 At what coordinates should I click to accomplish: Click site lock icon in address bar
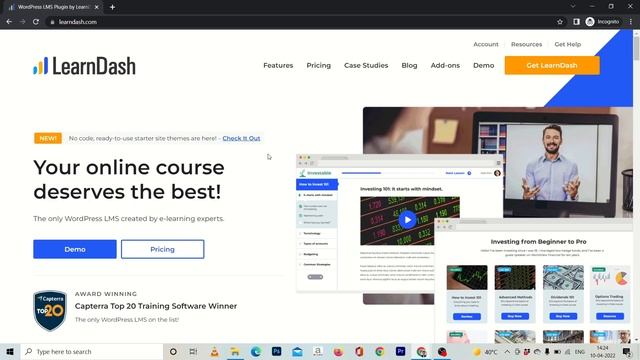(52, 22)
